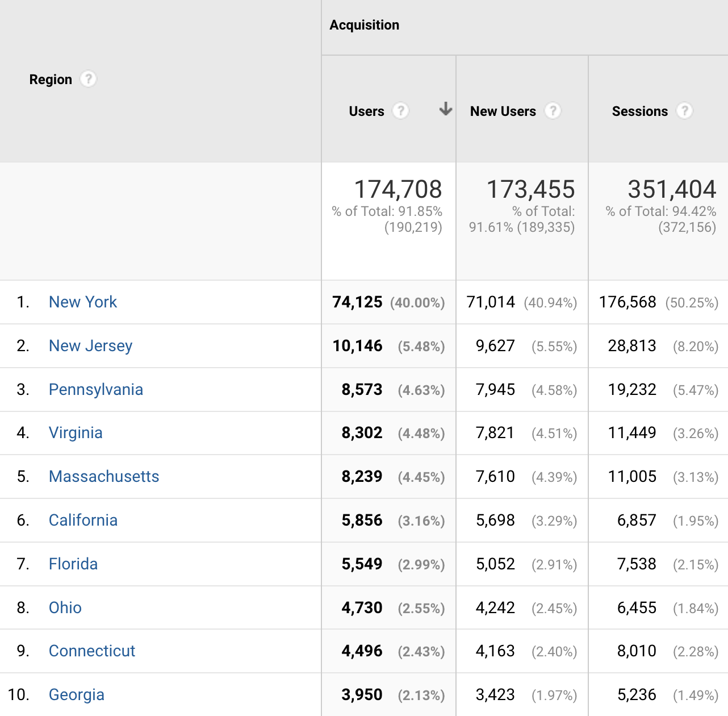Open the Florida region report
This screenshot has width=728, height=716.
(x=73, y=564)
